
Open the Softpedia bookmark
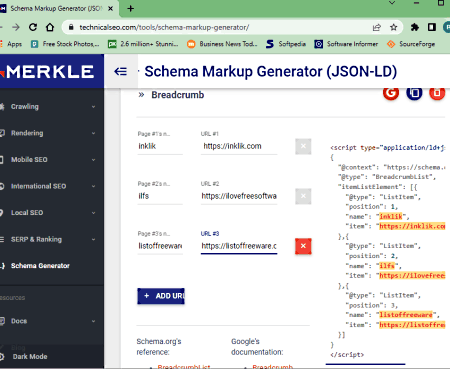point(286,44)
